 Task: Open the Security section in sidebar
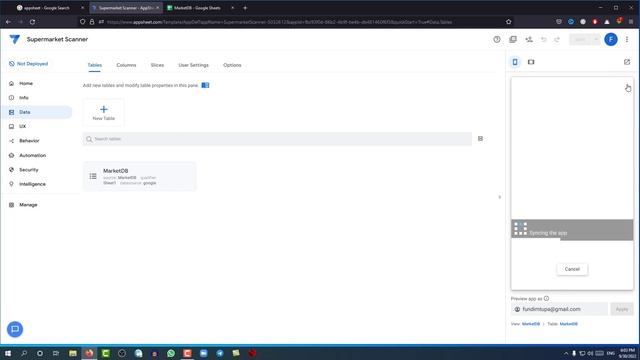[x=29, y=169]
